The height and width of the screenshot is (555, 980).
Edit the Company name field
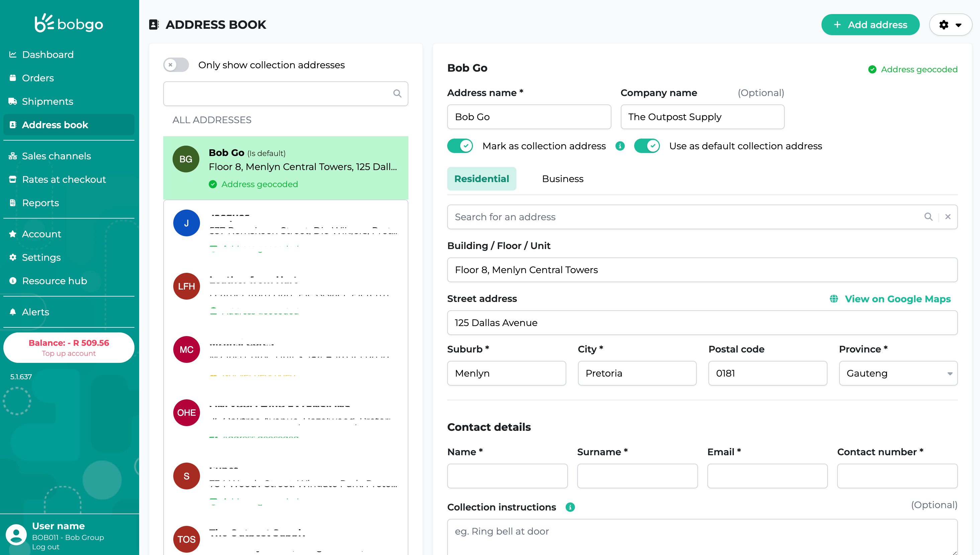click(x=702, y=117)
